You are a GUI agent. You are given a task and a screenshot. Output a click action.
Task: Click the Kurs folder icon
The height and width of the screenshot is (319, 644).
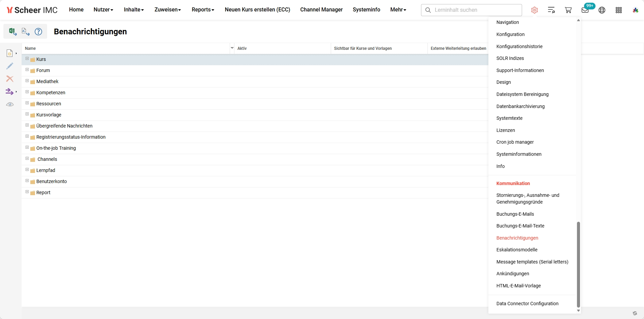tap(33, 60)
